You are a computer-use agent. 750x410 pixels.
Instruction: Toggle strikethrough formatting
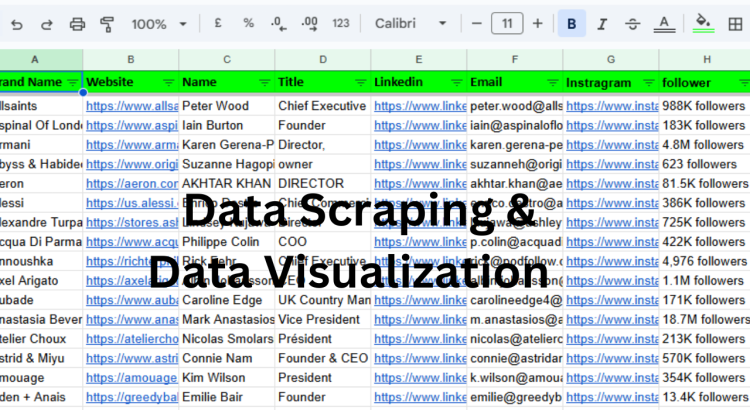click(x=632, y=24)
